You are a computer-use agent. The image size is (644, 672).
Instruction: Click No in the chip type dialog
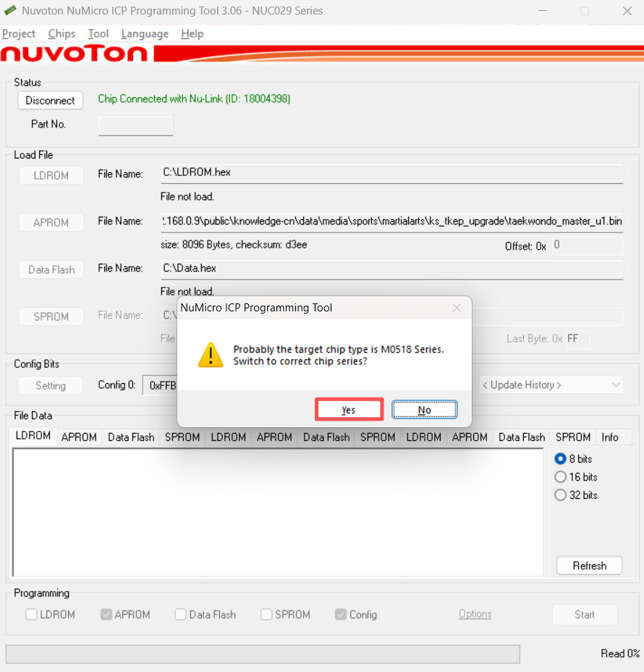424,410
